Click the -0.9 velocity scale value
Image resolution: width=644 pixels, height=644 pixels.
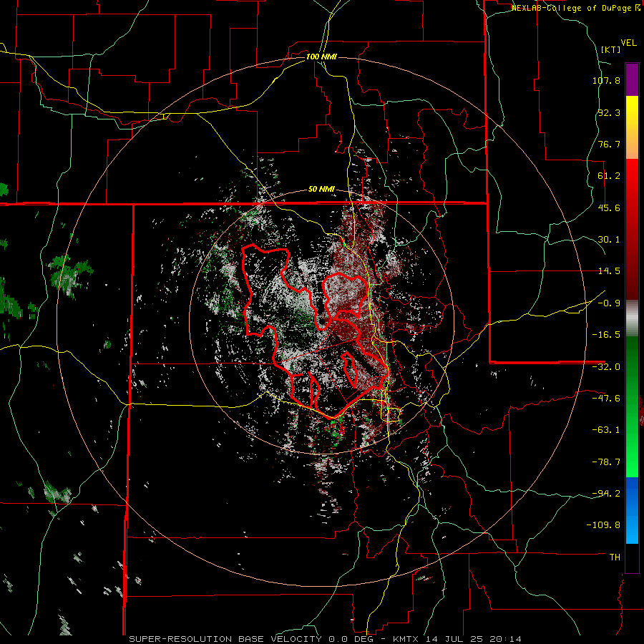[609, 303]
